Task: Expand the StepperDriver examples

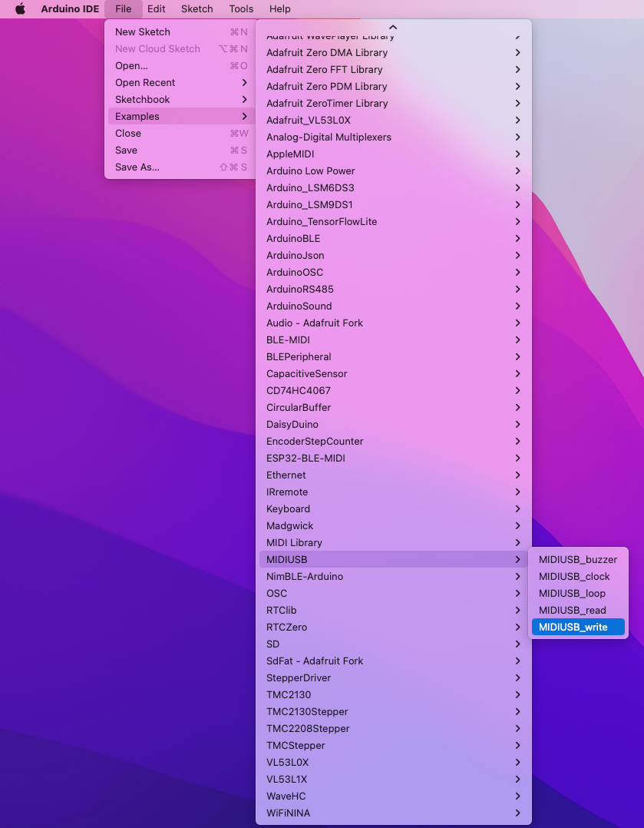Action: point(393,677)
